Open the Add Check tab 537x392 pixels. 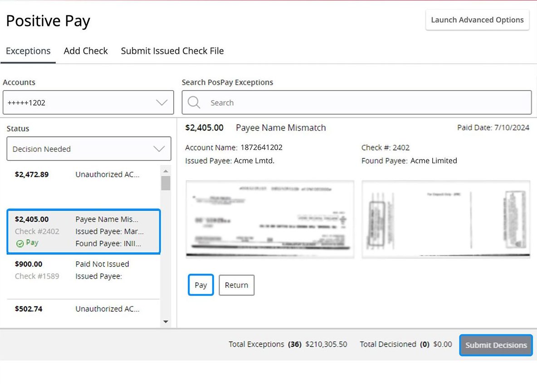86,51
